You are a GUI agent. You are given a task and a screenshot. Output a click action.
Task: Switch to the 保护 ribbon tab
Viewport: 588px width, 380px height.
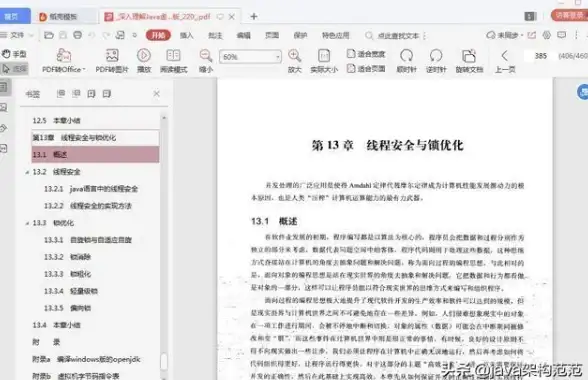tap(300, 35)
